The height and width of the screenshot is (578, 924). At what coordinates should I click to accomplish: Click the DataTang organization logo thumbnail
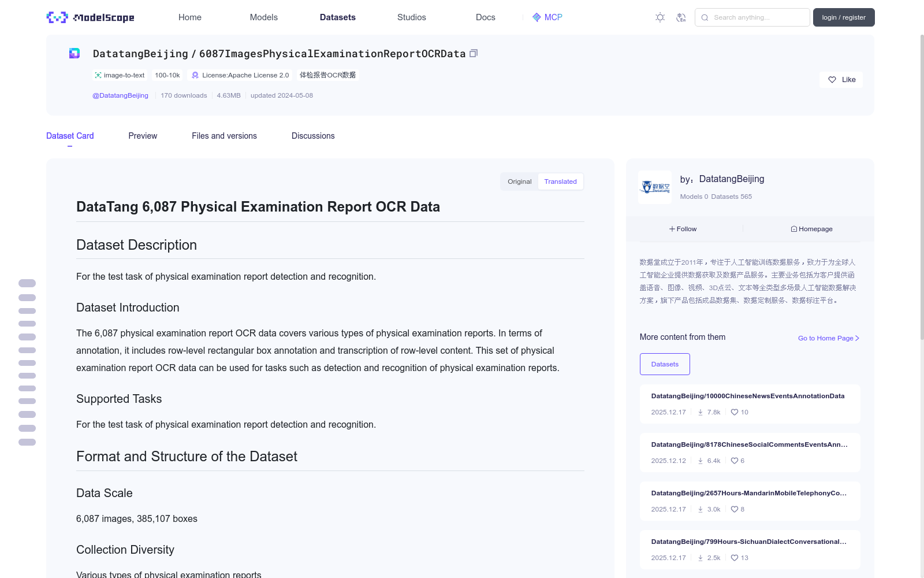655,187
